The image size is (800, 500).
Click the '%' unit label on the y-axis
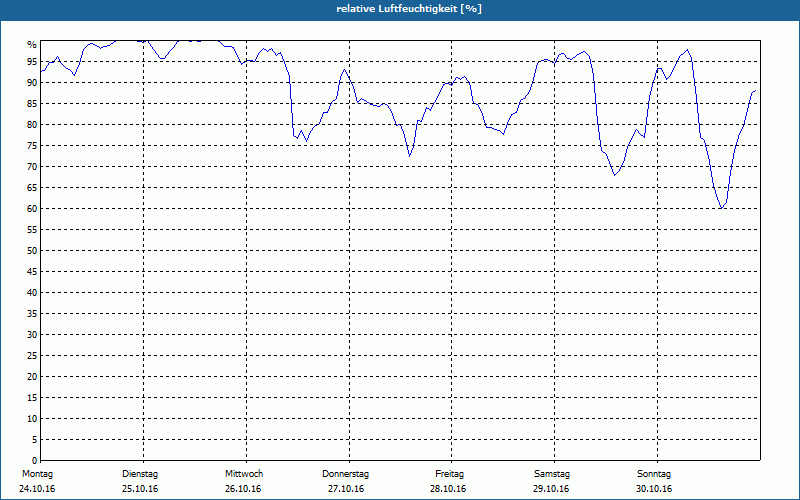[x=32, y=45]
